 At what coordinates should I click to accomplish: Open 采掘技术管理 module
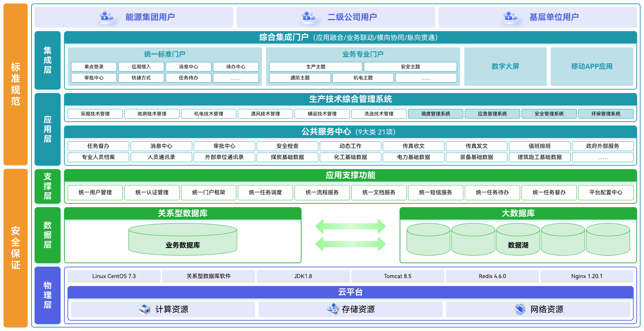[95, 114]
